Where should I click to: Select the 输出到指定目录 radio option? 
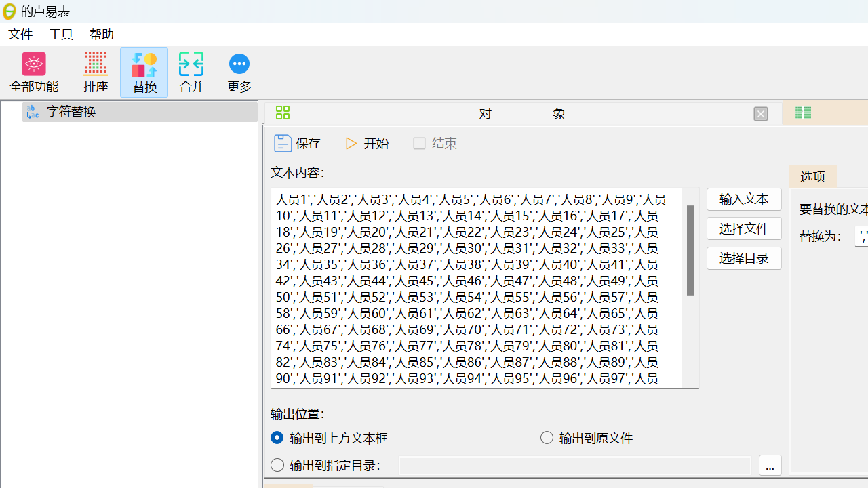277,465
